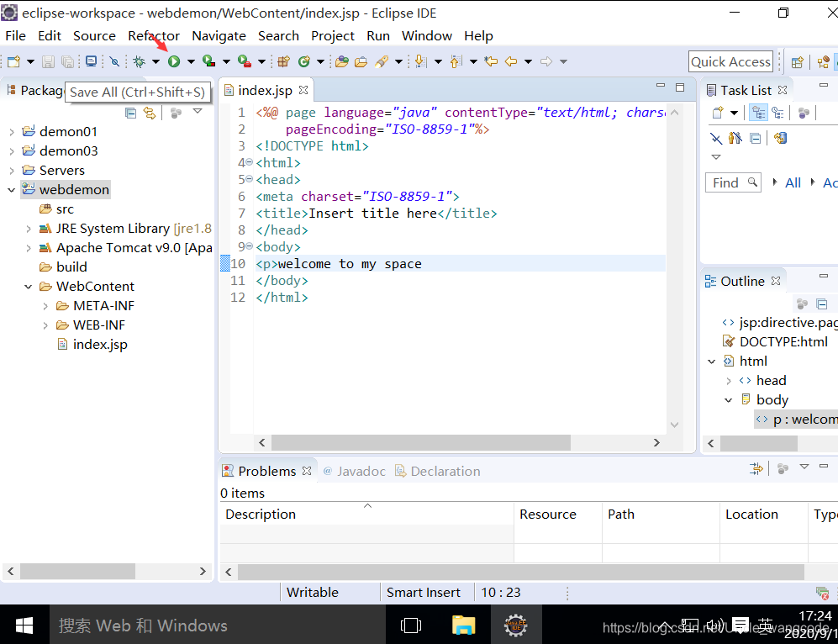Click Eclipse icon in Windows taskbar
The image size is (838, 644).
516,625
